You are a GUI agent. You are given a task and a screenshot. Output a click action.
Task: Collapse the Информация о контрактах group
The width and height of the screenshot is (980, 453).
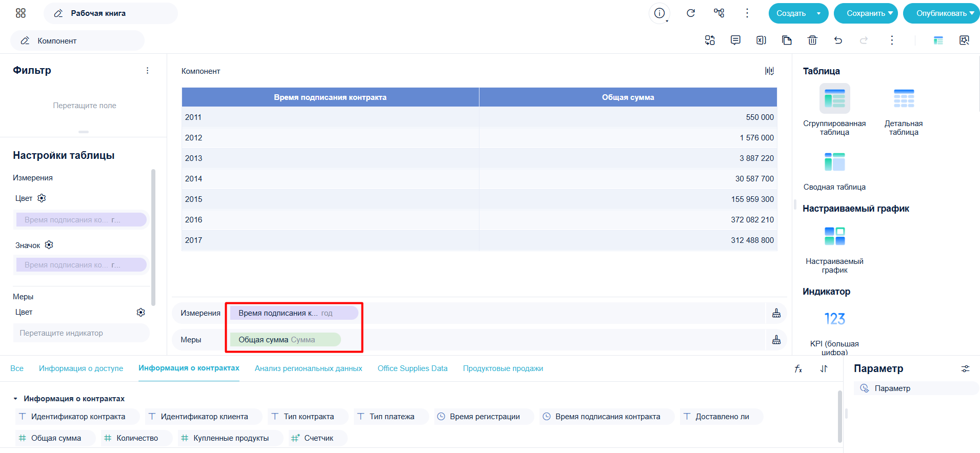click(x=15, y=399)
